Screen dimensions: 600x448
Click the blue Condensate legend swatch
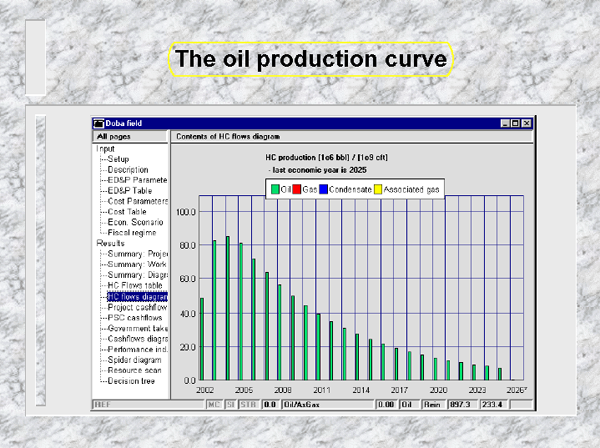(x=323, y=189)
